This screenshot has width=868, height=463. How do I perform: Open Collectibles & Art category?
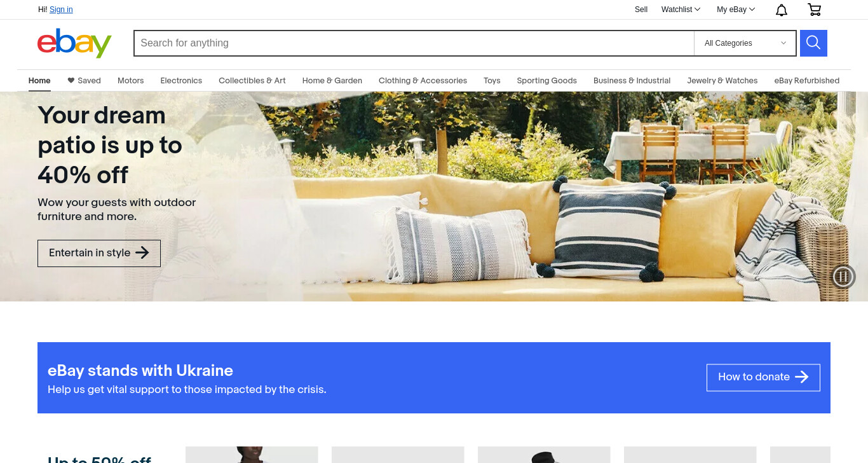point(252,81)
